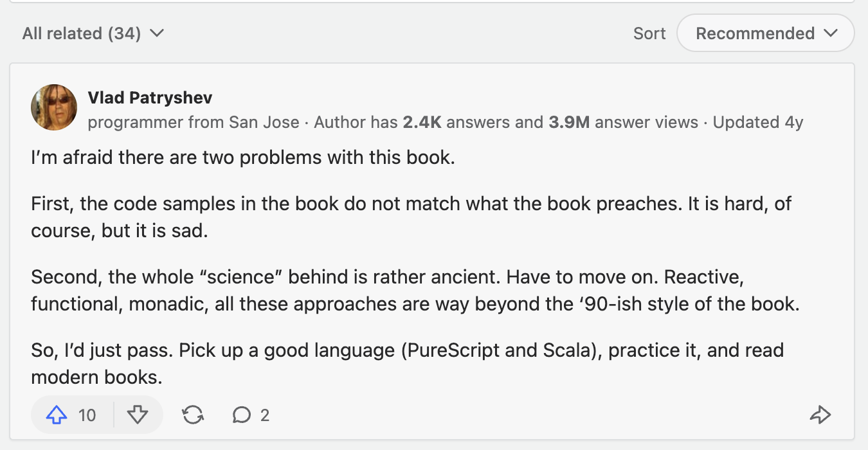Screen dimensions: 868x450
Task: Click the reshare circular arrows icon
Action: click(193, 415)
